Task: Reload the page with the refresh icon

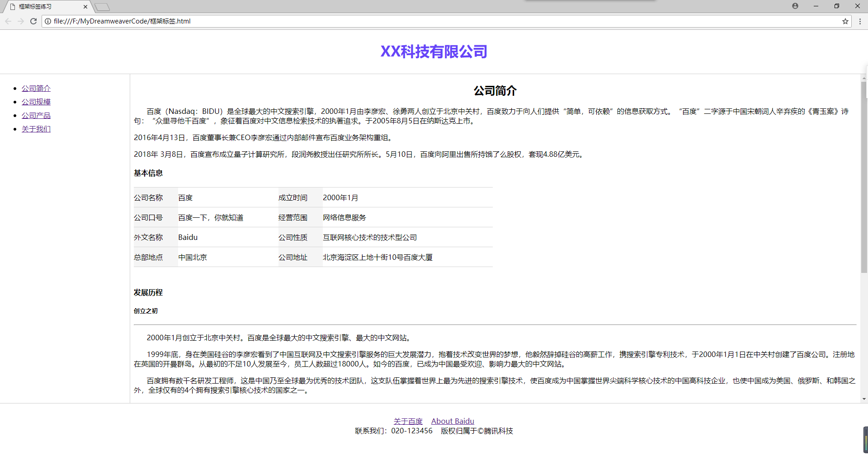Action: point(33,21)
